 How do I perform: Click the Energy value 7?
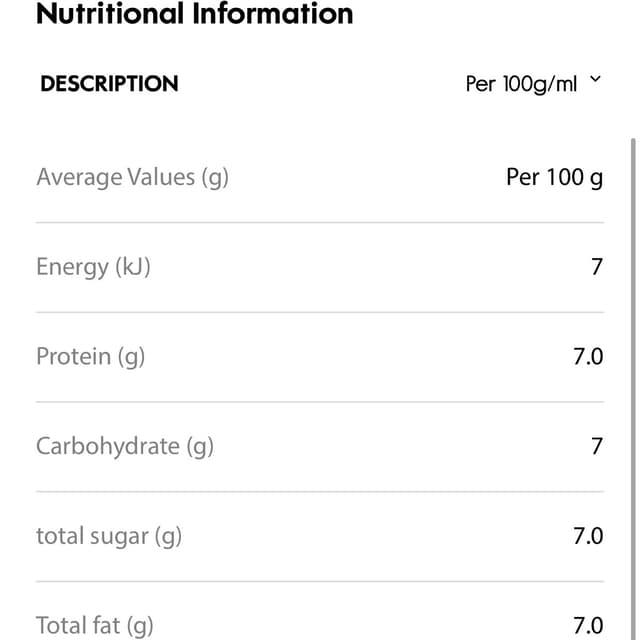[x=597, y=267]
